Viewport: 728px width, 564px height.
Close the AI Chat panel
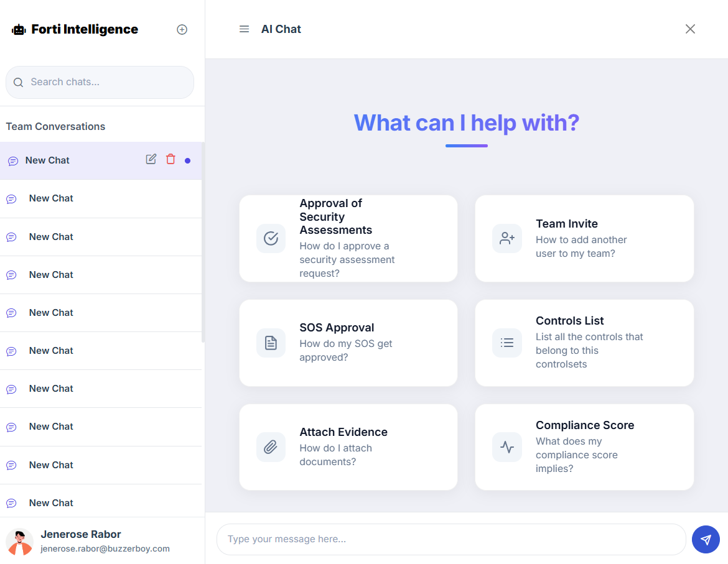point(690,29)
